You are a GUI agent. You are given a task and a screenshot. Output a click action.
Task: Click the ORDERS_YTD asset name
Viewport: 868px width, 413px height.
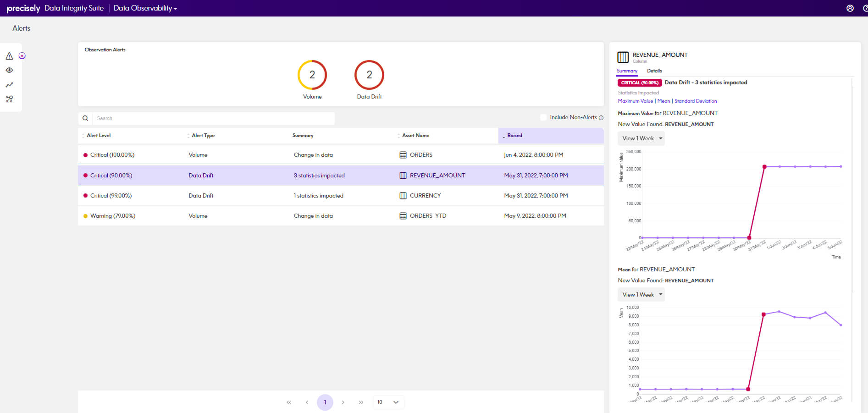[428, 216]
